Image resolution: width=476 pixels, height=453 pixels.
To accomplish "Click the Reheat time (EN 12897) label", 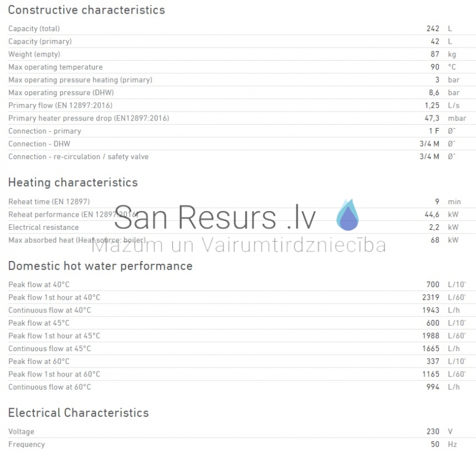I will click(49, 202).
